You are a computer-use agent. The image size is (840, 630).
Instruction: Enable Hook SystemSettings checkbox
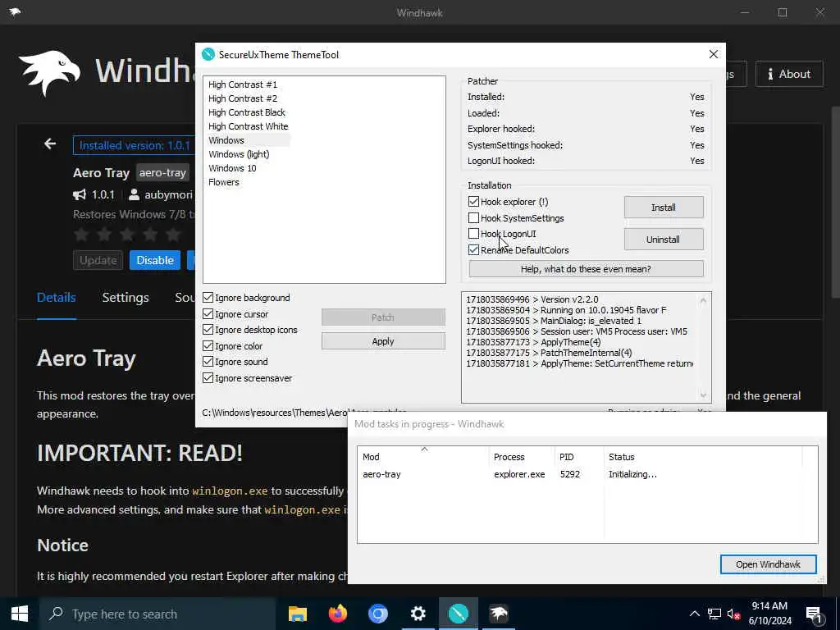tap(473, 218)
